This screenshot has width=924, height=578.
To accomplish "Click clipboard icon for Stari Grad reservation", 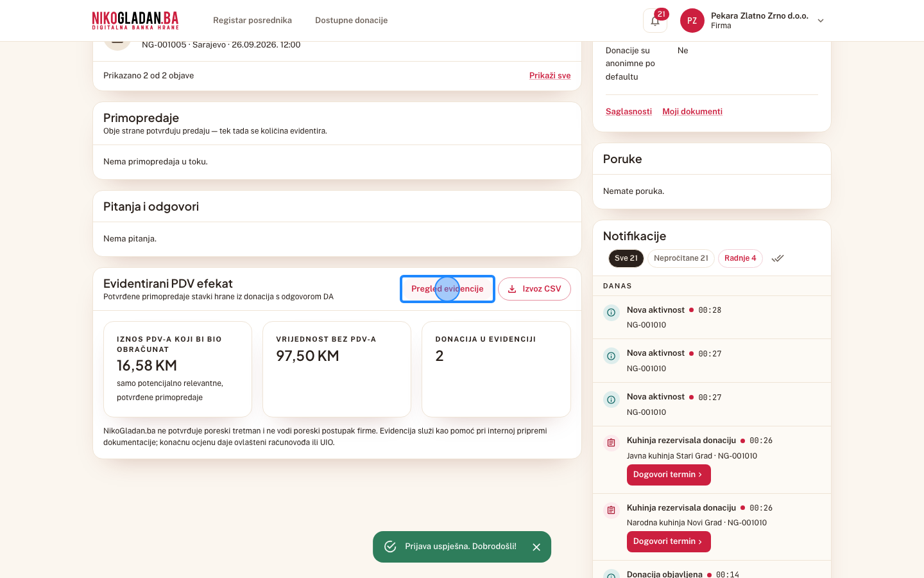I will click(612, 443).
